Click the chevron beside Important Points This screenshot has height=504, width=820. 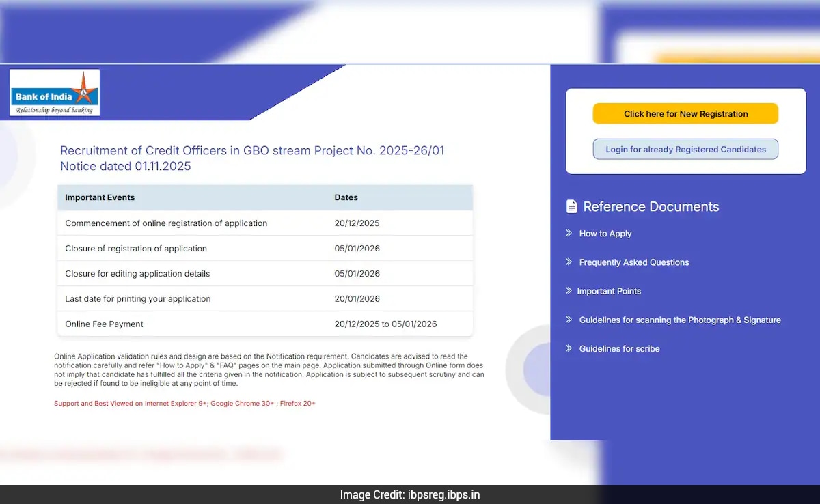pos(569,291)
